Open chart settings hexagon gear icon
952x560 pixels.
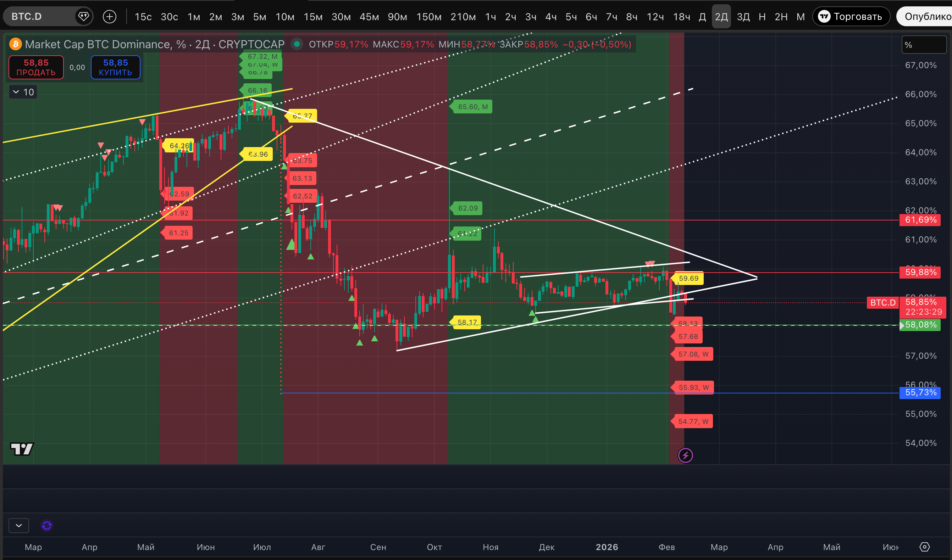tap(924, 547)
